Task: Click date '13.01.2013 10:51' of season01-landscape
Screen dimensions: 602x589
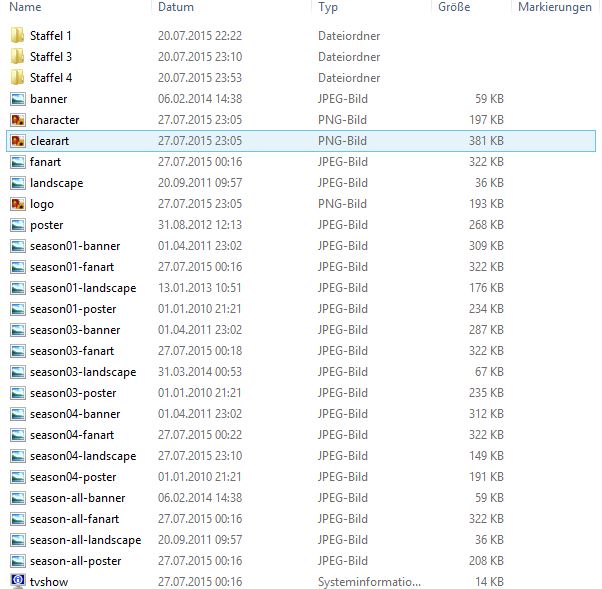Action: pos(200,288)
